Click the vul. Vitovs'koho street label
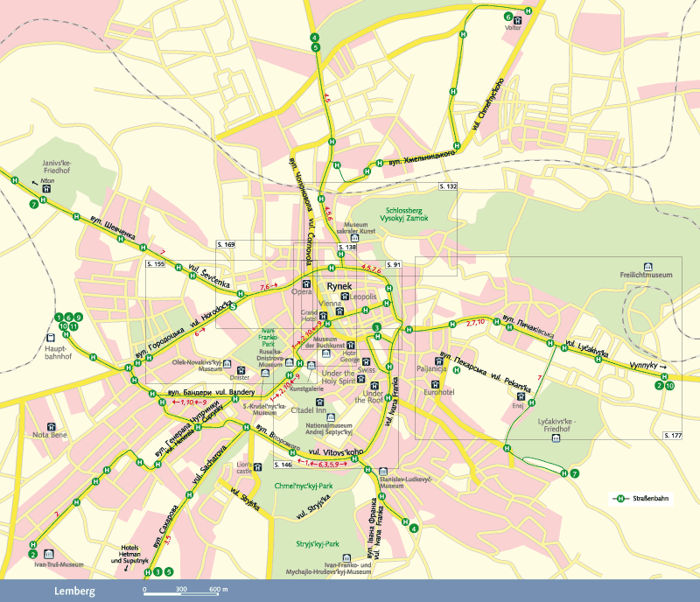Screen dimensions: 700x602 (336, 452)
